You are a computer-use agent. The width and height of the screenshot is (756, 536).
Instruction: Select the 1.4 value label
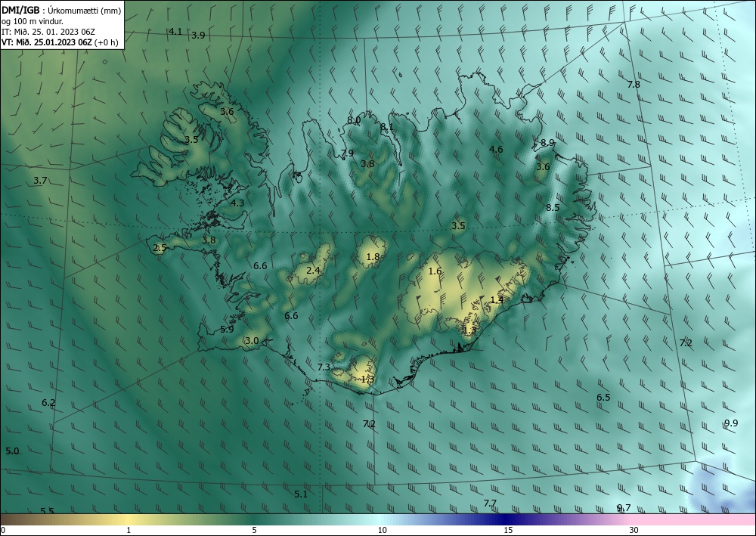[497, 300]
